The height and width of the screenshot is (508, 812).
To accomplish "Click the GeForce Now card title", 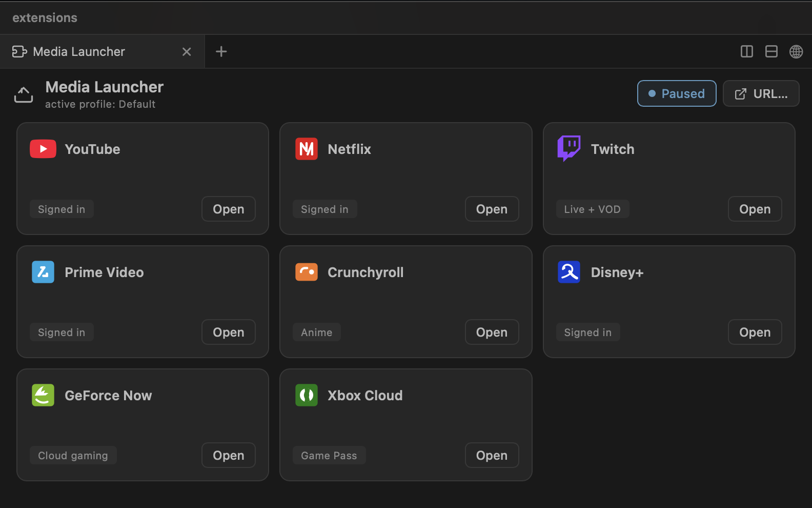I will [x=108, y=395].
